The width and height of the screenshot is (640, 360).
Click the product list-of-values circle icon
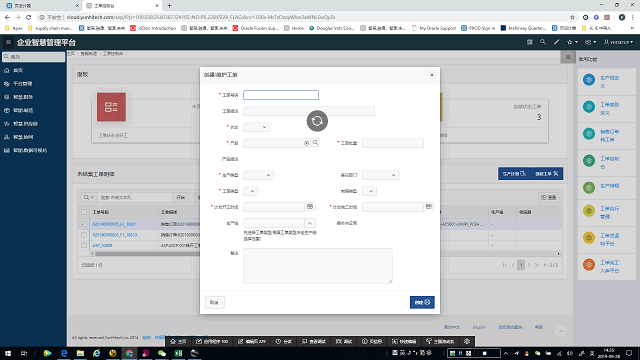click(307, 143)
